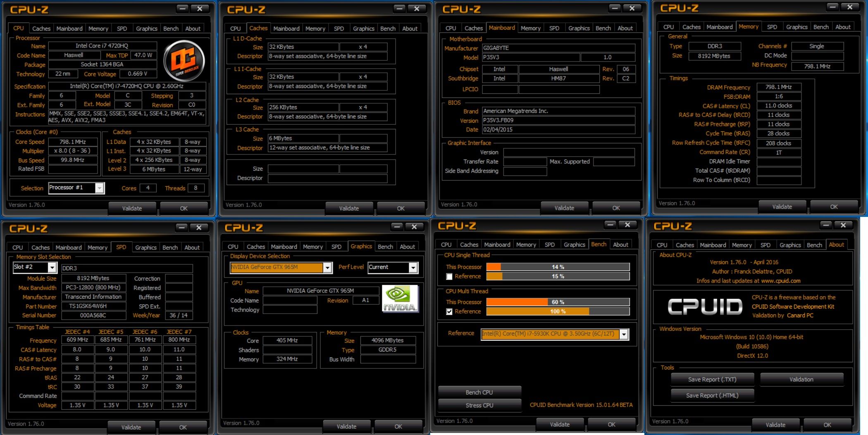Minimize the Mainboard tab CPU-Z window
Viewport: 868px width, 435px height.
tap(615, 8)
